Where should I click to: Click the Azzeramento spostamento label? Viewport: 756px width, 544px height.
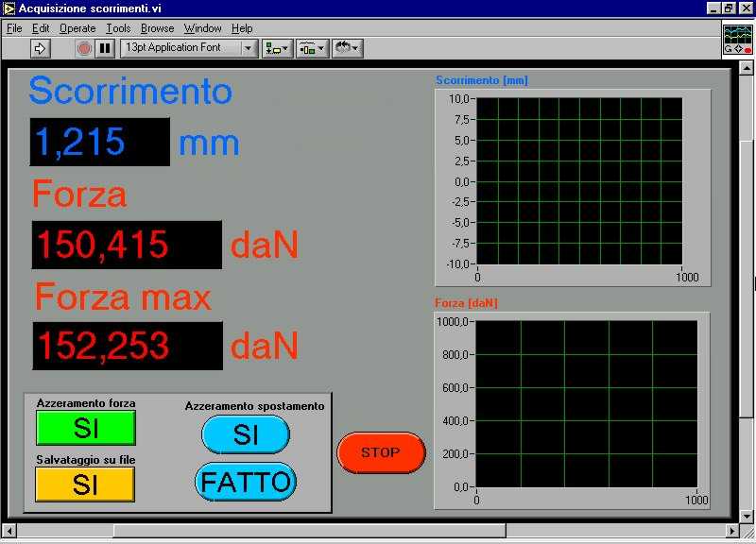click(x=254, y=406)
